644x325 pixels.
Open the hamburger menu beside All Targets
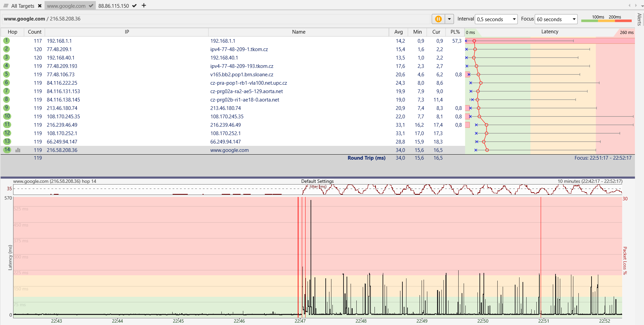click(x=6, y=6)
